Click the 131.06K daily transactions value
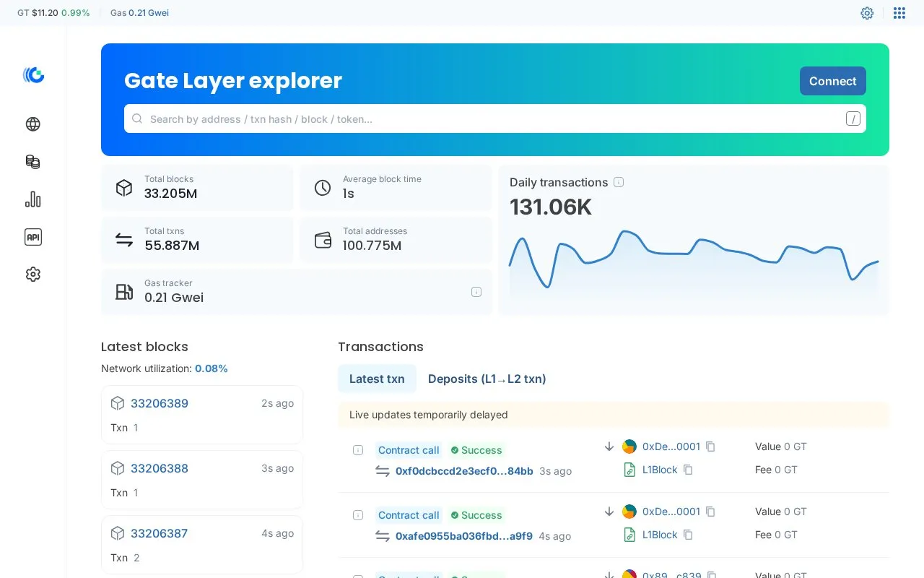 (x=551, y=207)
